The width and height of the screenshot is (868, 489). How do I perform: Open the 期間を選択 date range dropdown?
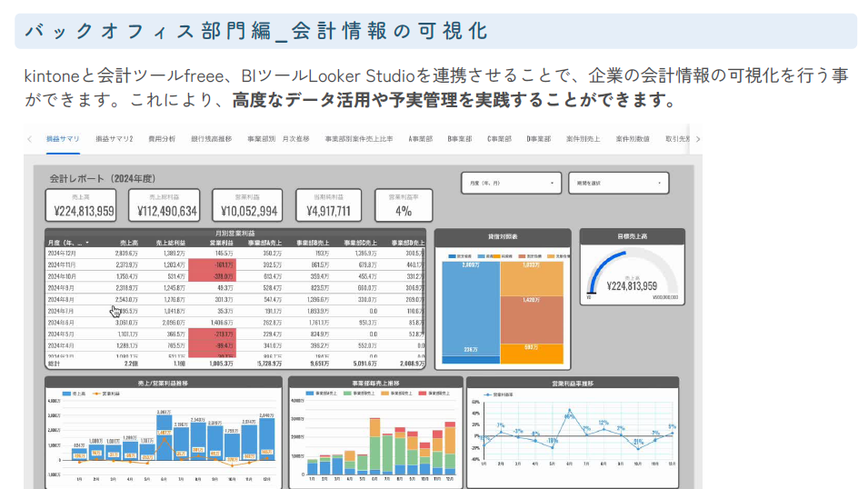tap(617, 183)
